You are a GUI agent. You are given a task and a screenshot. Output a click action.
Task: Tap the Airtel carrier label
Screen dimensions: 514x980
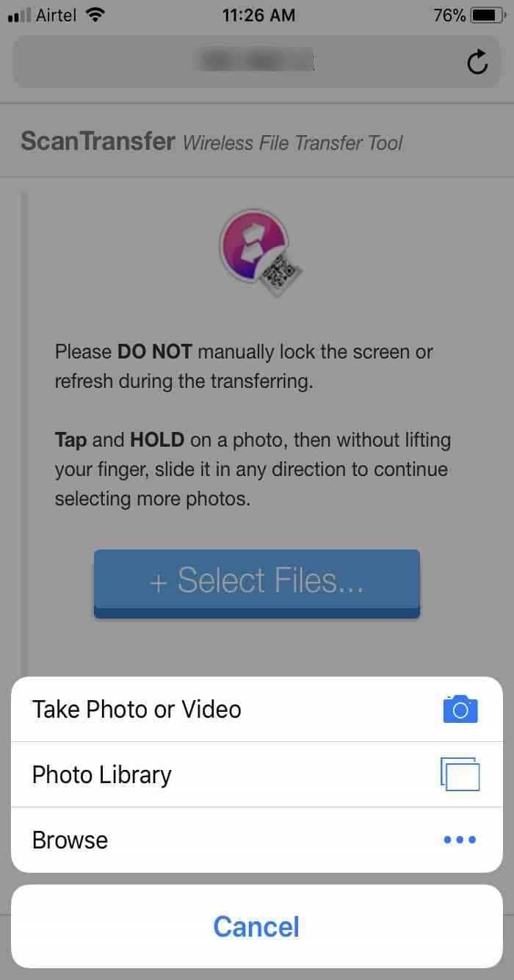(57, 15)
